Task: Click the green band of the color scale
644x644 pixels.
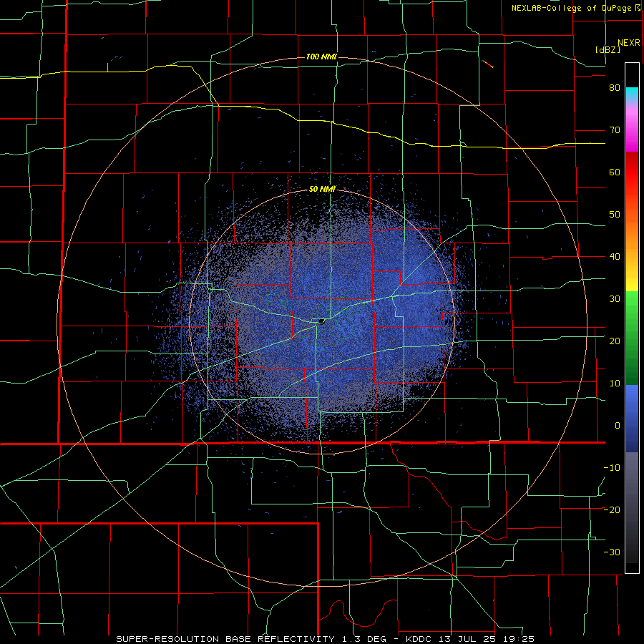Action: pos(632,338)
